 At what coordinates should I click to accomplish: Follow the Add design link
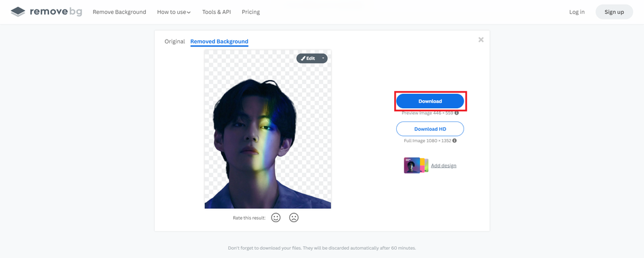click(x=443, y=165)
